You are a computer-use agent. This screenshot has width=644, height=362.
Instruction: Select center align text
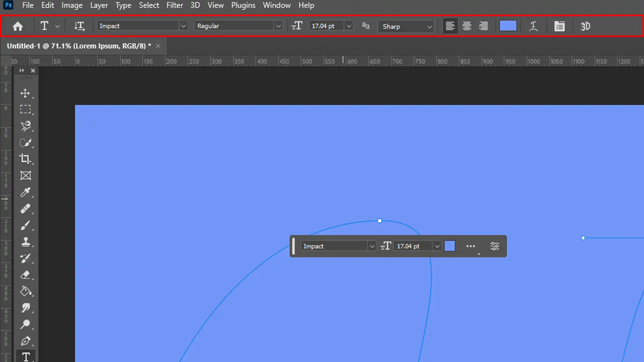pyautogui.click(x=467, y=26)
